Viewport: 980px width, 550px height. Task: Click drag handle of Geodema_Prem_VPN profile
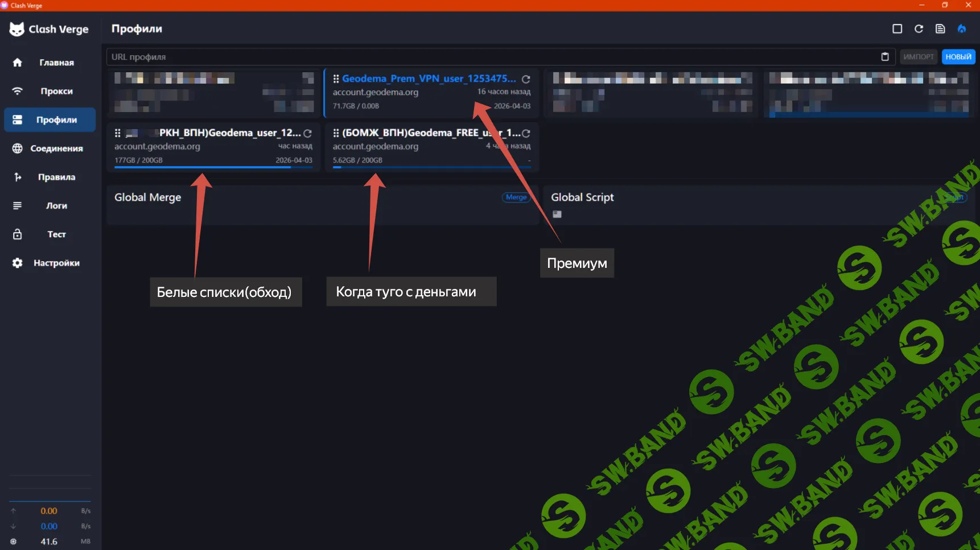[x=336, y=79]
